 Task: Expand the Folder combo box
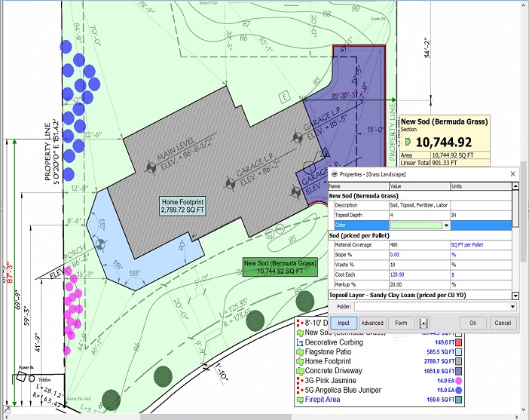pos(512,307)
